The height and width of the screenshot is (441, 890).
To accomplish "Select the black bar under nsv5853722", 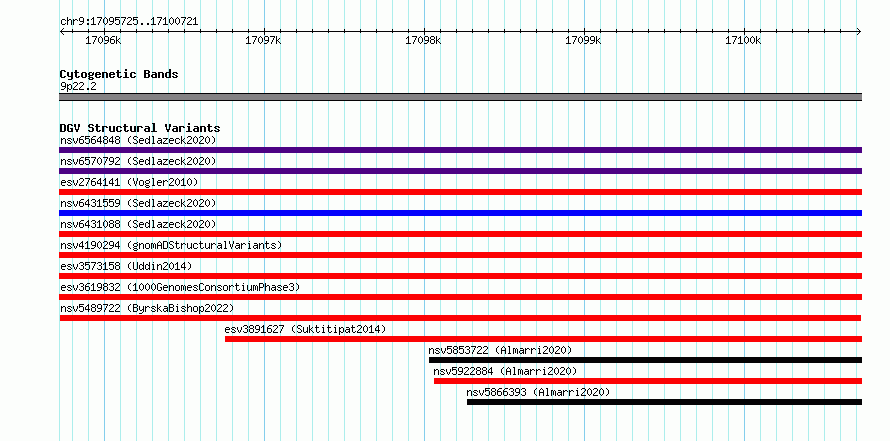I will [645, 360].
